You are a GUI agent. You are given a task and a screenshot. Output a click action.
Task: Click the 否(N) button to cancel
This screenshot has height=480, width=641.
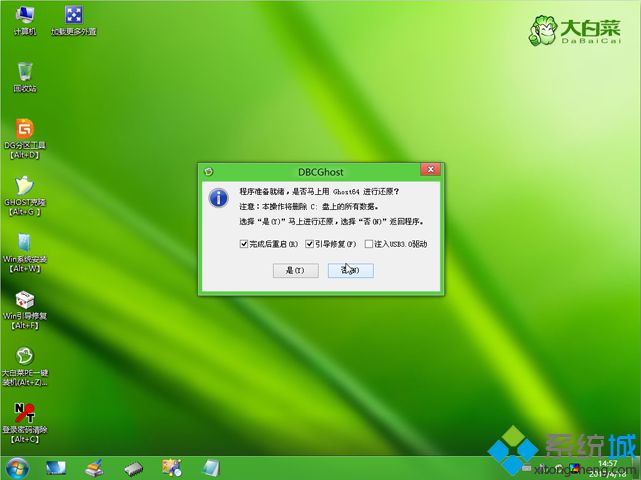tap(350, 270)
